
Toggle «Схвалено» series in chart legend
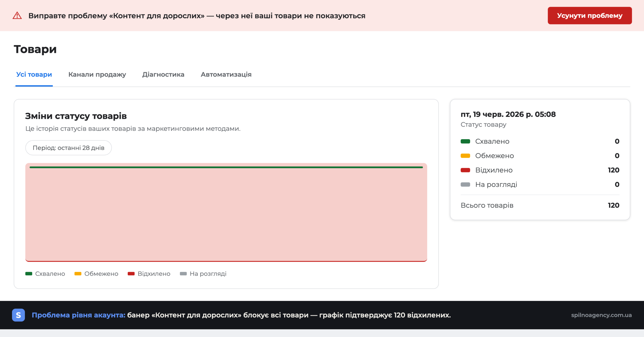click(x=45, y=274)
